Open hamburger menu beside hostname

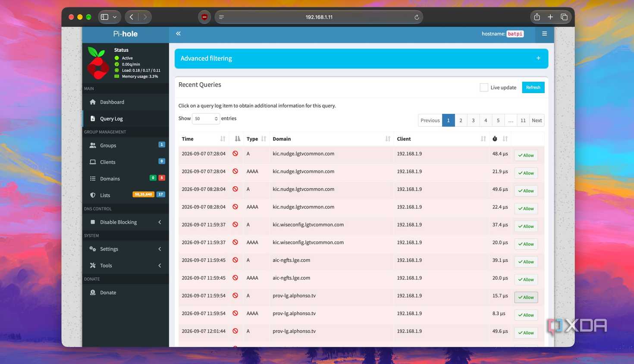click(544, 34)
